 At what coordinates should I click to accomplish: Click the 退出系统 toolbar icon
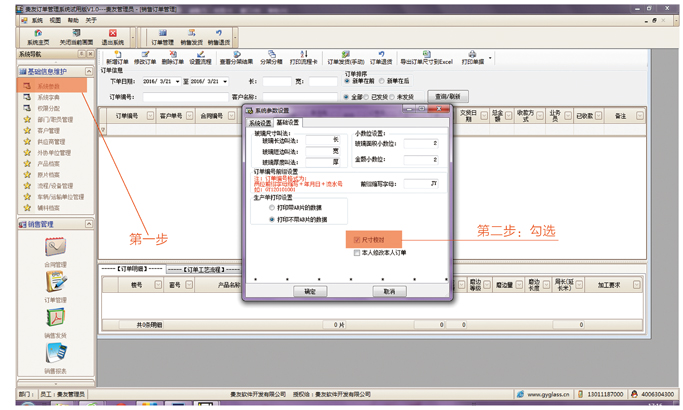pyautogui.click(x=113, y=36)
